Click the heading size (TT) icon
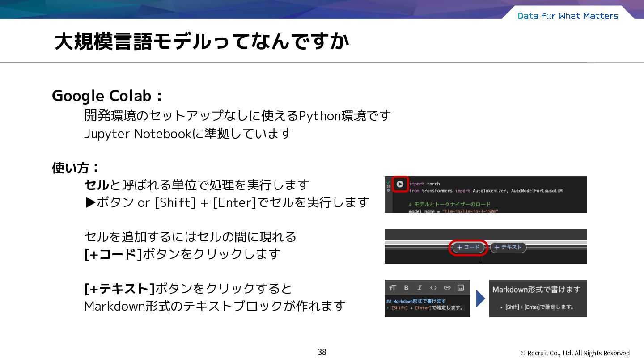 [x=393, y=288]
